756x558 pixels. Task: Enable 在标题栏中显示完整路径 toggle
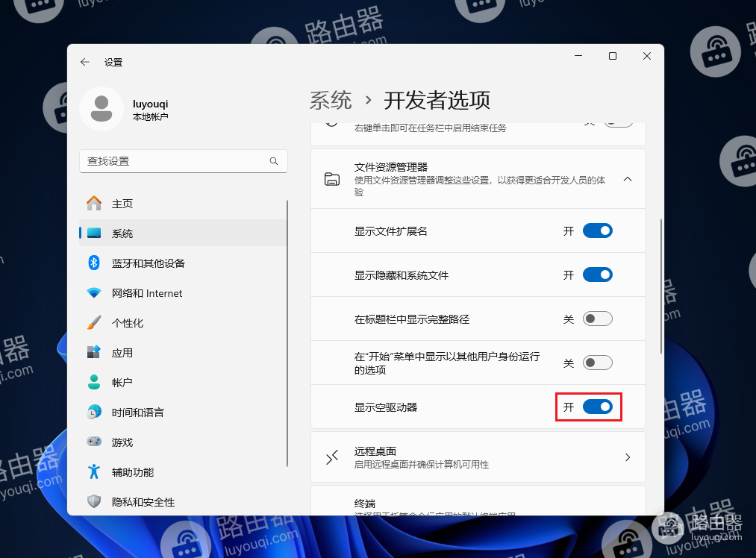[x=597, y=319]
